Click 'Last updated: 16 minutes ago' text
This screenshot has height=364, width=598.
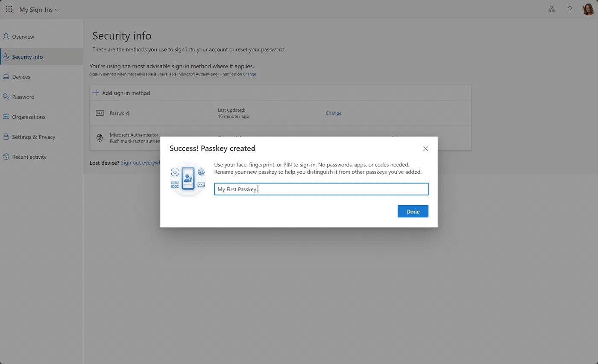234,113
